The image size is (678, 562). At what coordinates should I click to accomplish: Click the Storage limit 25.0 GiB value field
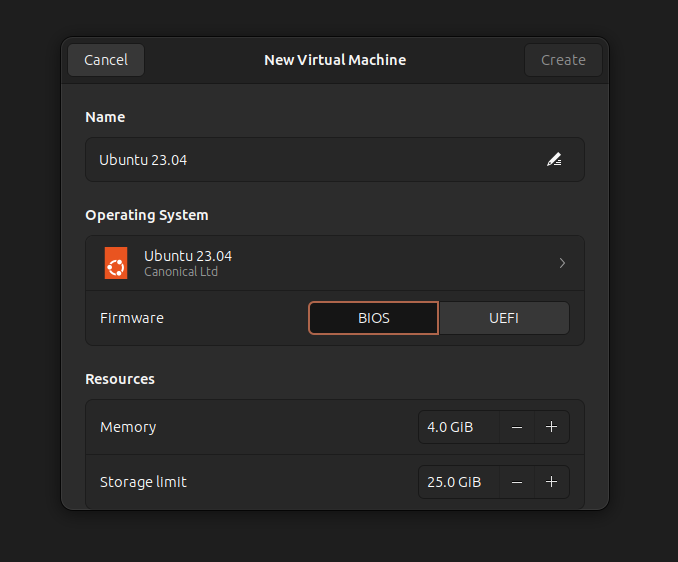(x=459, y=482)
